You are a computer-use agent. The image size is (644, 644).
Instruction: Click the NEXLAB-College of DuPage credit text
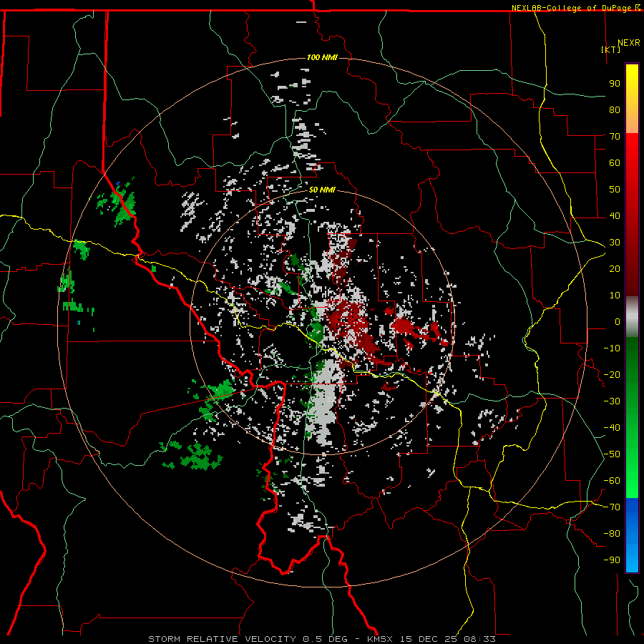[572, 8]
